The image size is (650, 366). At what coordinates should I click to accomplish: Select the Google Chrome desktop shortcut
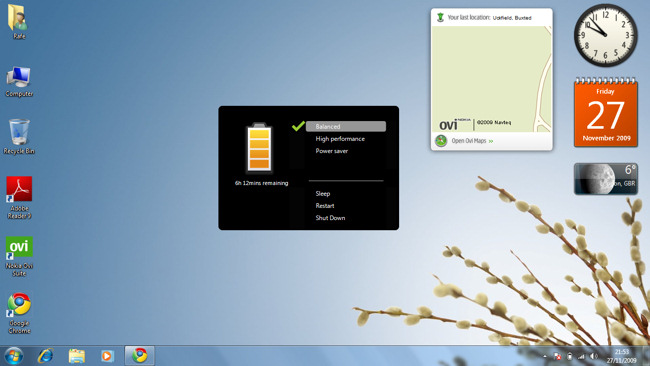[19, 313]
